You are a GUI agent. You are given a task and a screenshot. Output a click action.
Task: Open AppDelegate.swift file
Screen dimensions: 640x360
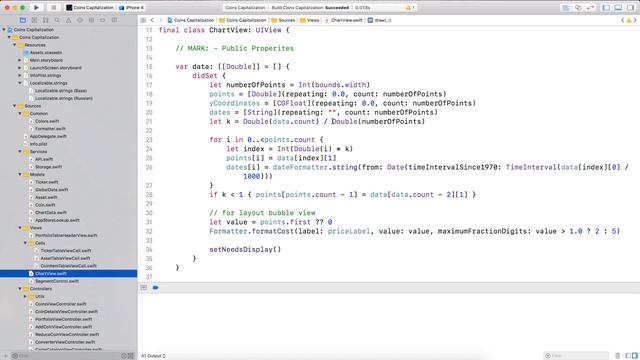point(48,136)
